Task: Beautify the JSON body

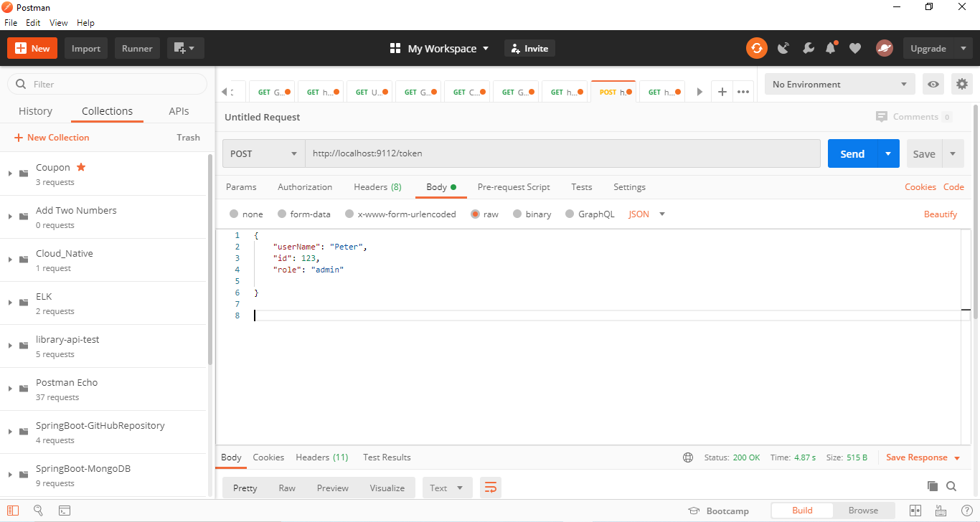Action: [x=941, y=214]
